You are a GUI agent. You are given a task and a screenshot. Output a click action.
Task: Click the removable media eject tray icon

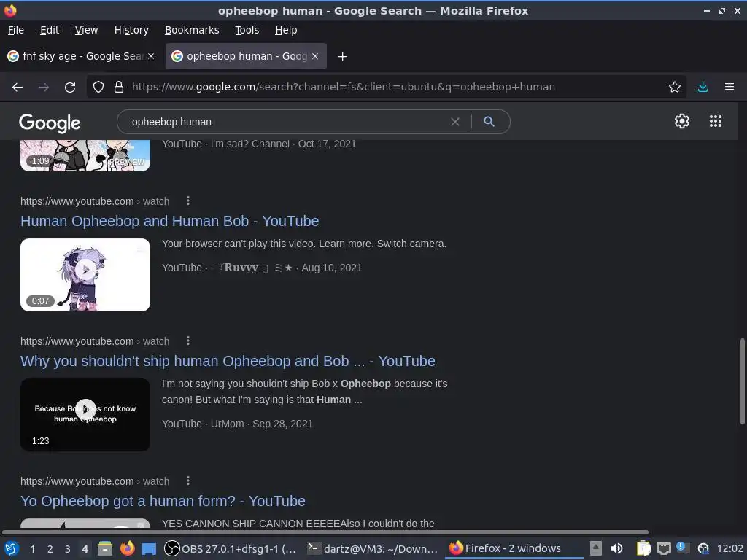point(595,548)
